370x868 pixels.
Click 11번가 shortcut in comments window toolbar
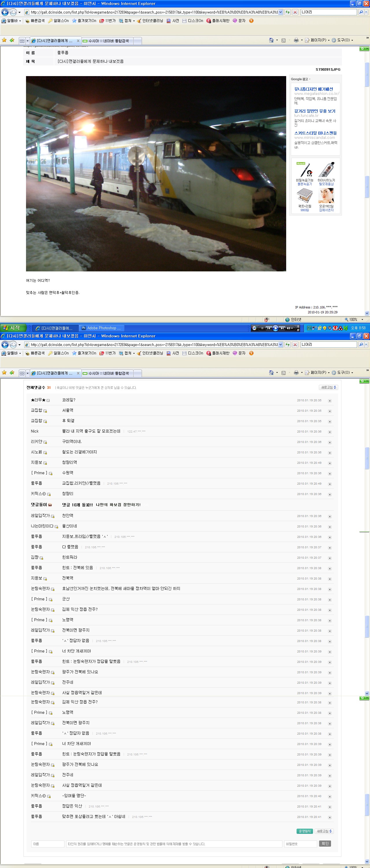[107, 353]
